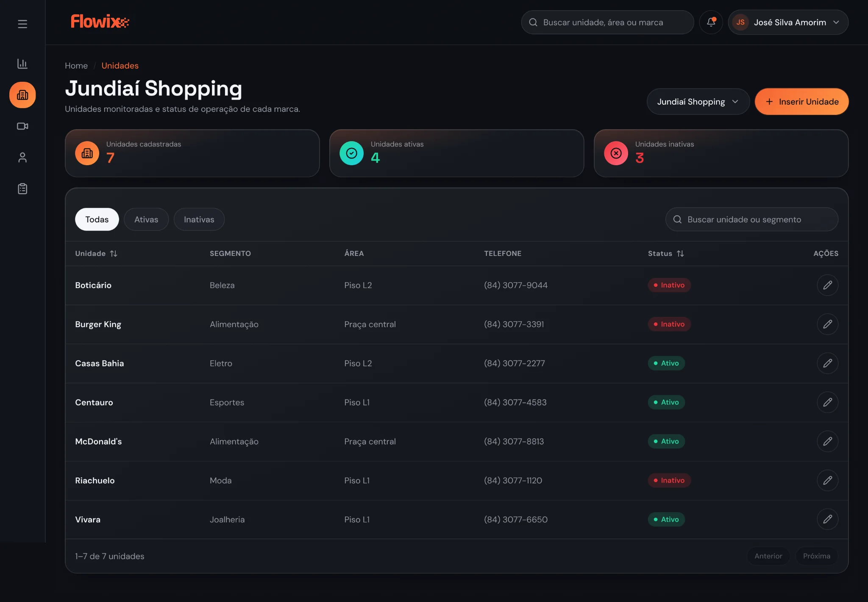Click the Unidades inativas cross icon
Screen dimensions: 868x602
coord(616,153)
